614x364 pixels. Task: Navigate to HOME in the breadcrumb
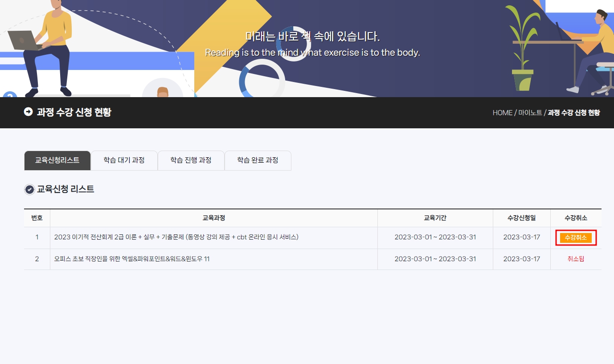click(502, 113)
